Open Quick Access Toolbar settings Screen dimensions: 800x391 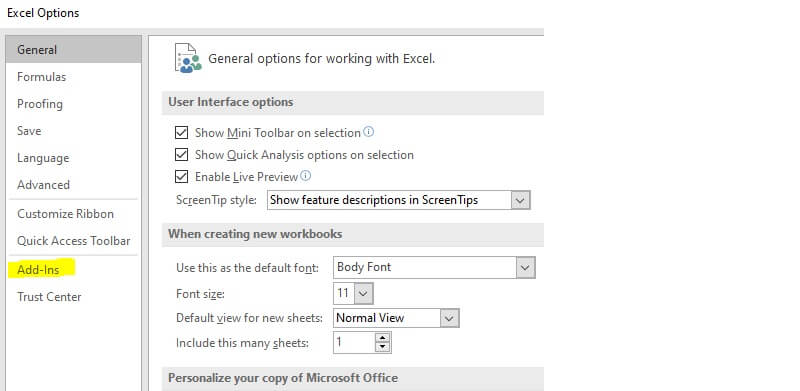coord(74,240)
